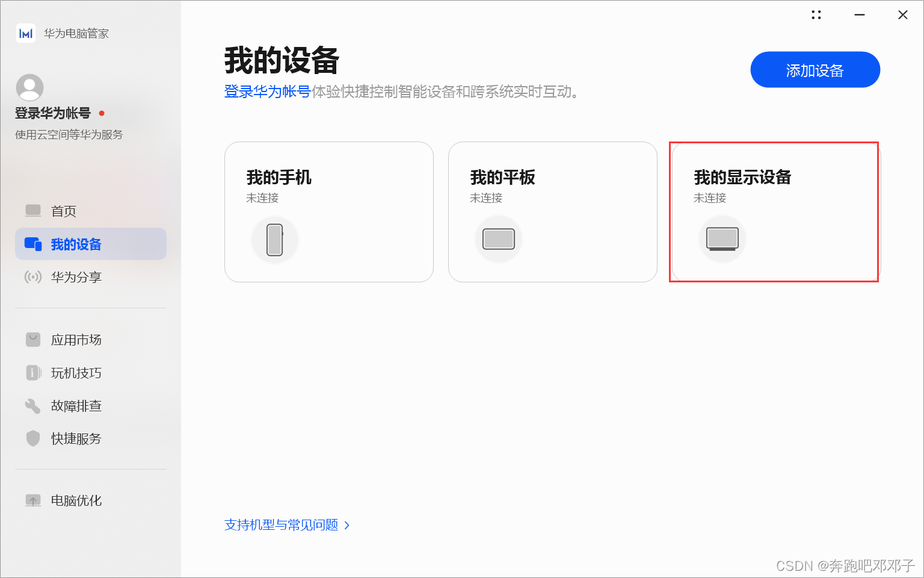Click the Huawei PC Manager logo icon

[26, 33]
